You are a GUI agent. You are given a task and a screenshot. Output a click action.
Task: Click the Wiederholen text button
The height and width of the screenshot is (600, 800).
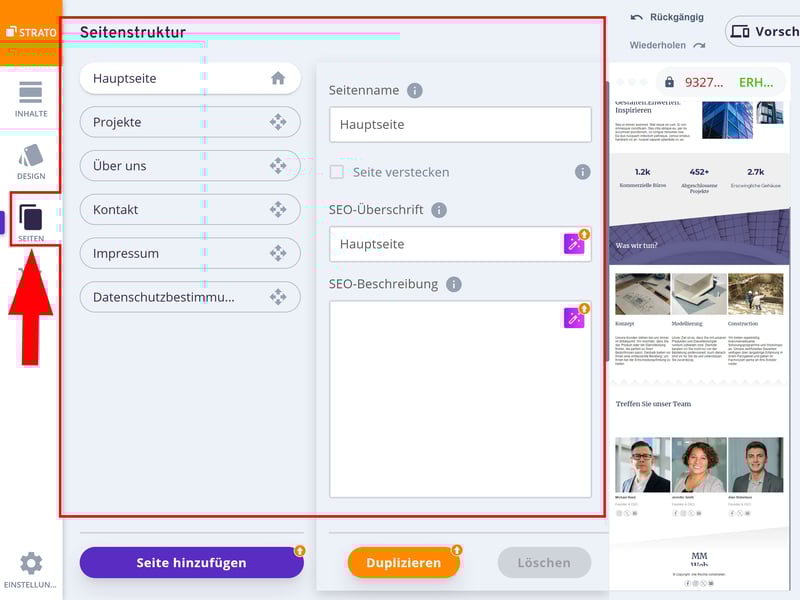point(658,45)
